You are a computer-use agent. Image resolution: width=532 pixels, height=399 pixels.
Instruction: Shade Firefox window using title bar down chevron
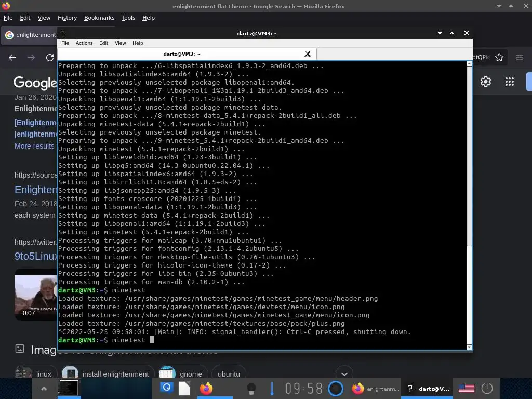tap(499, 6)
